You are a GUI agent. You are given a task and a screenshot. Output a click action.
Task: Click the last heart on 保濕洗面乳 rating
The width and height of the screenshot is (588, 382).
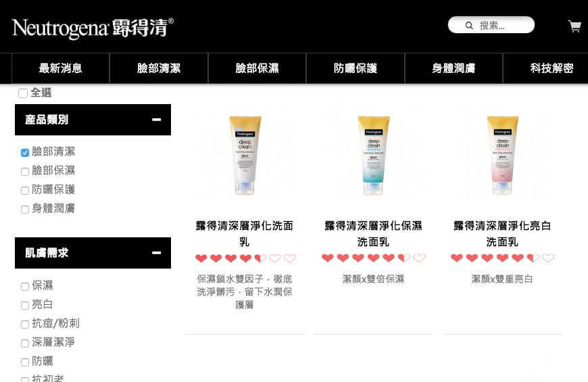(419, 258)
